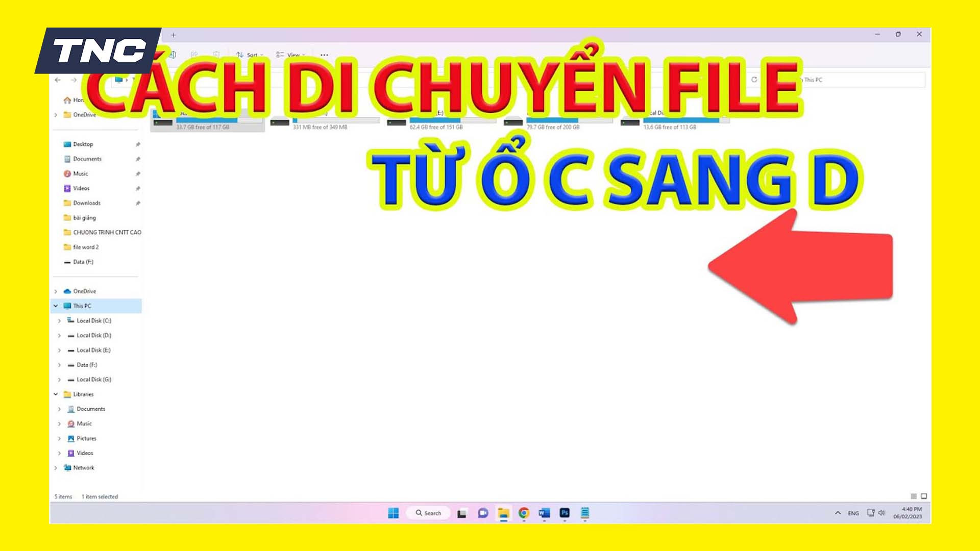Expand Libraries section in sidebar
The height and width of the screenshot is (551, 980).
point(55,394)
